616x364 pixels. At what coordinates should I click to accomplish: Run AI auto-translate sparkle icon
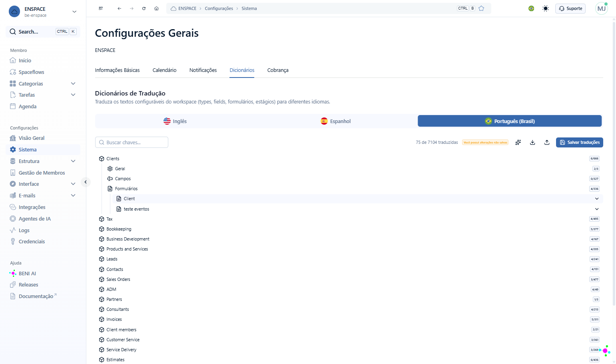click(x=518, y=142)
